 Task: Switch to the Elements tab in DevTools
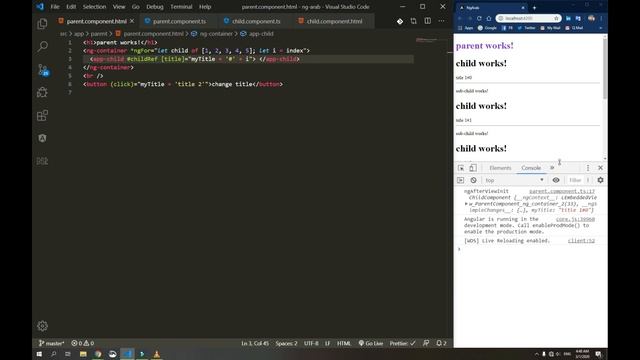point(500,168)
